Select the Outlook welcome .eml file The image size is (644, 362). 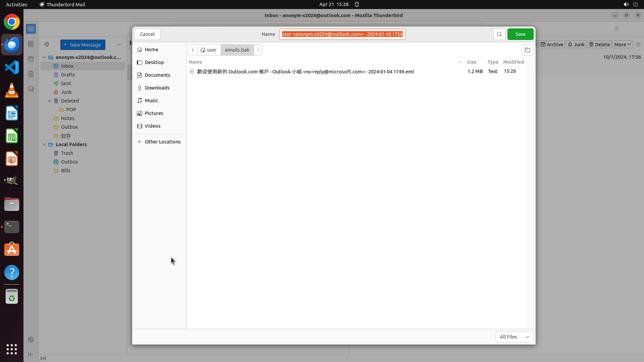click(305, 72)
